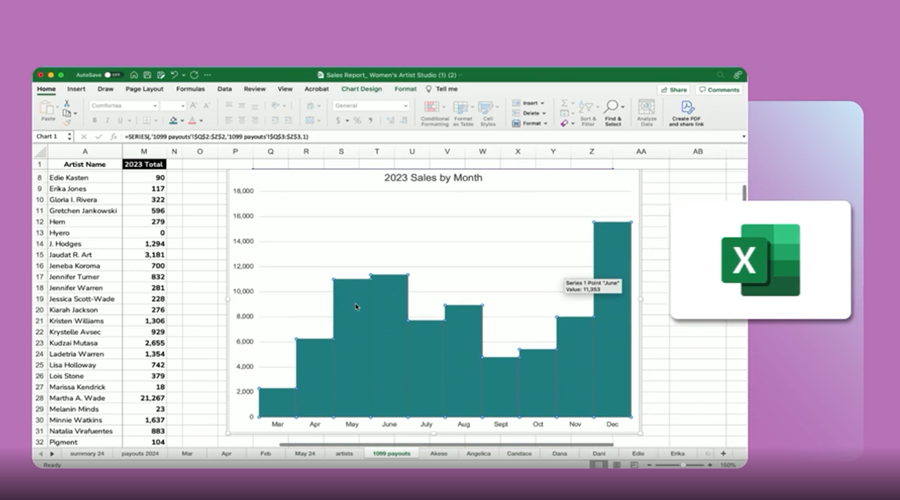900x500 pixels.
Task: Open the payouts 2024 sheet tab
Action: [x=139, y=454]
